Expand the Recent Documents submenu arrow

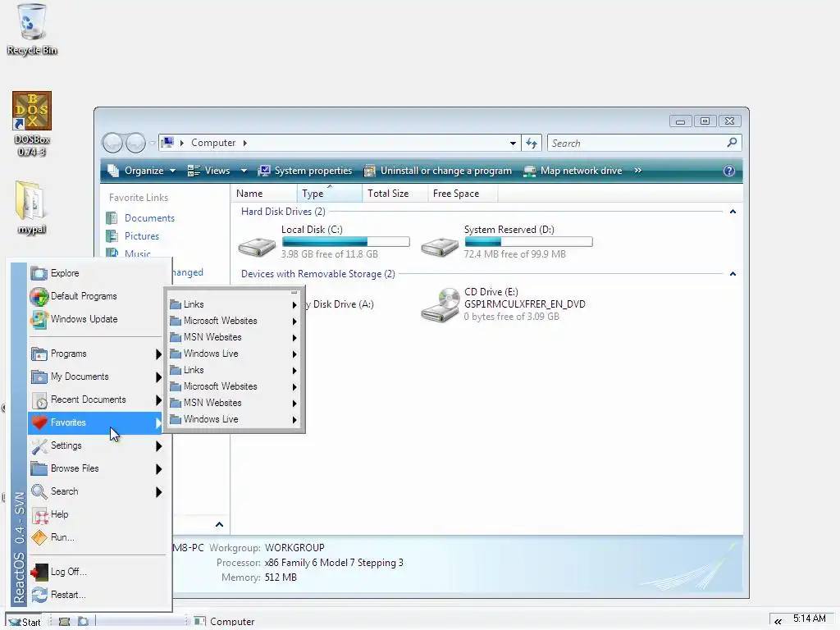pos(158,400)
